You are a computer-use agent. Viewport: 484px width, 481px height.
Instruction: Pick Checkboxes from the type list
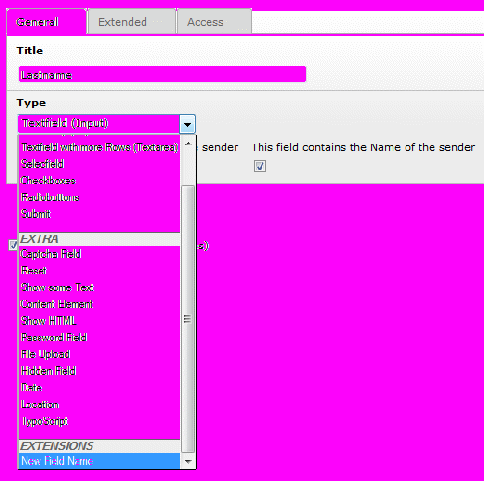click(99, 181)
